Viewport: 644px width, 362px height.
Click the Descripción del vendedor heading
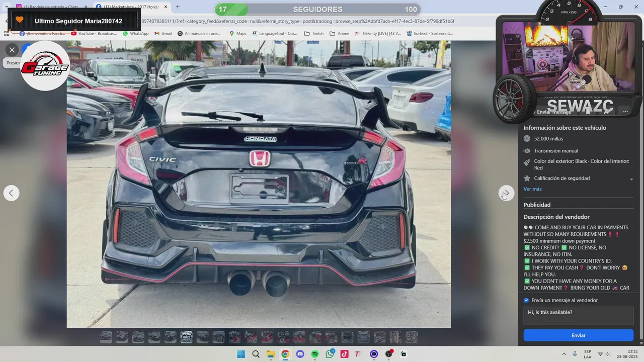(556, 217)
